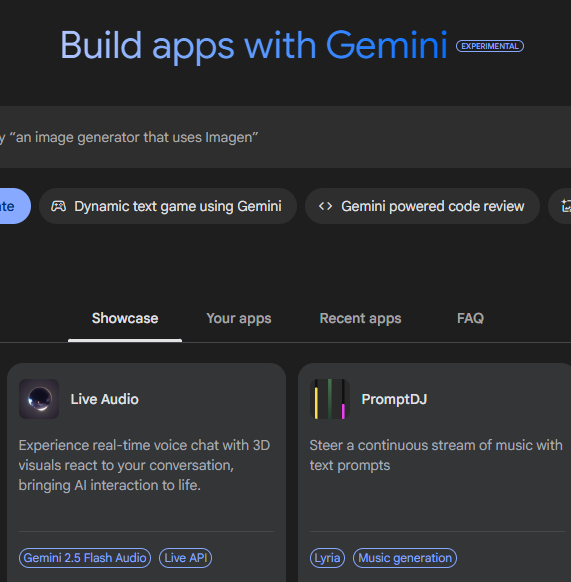This screenshot has height=582, width=571.
Task: Open the Live Audio card title
Action: pos(105,399)
